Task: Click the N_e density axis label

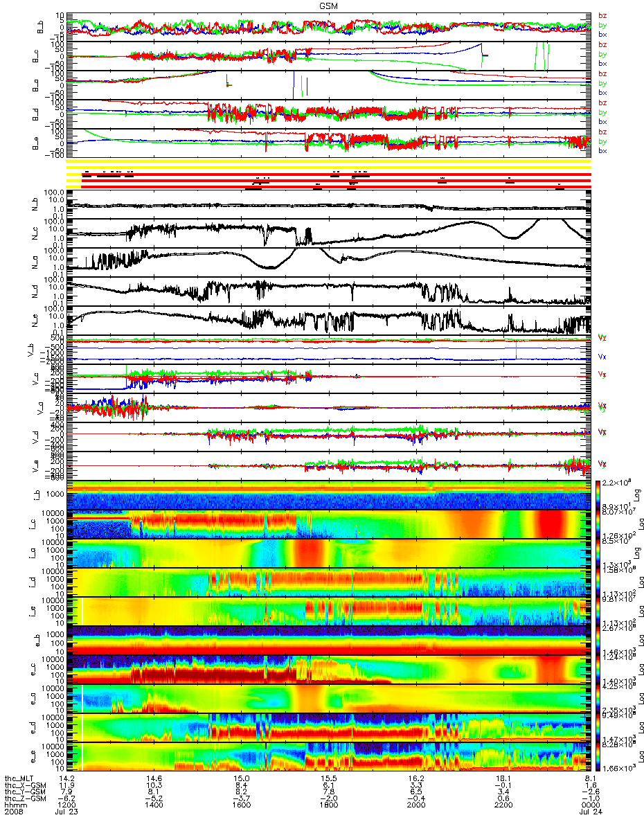Action: click(x=35, y=321)
